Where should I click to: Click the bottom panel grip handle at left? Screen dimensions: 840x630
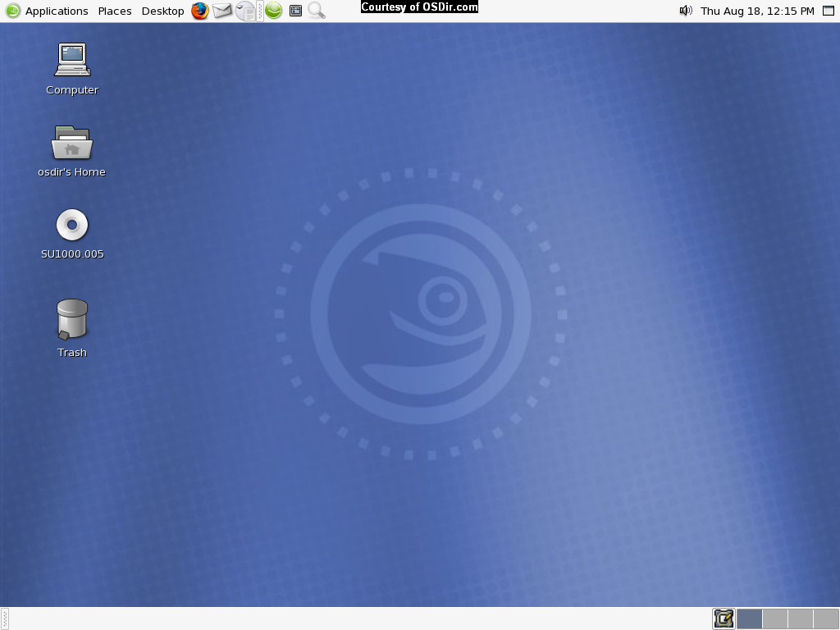[5, 619]
